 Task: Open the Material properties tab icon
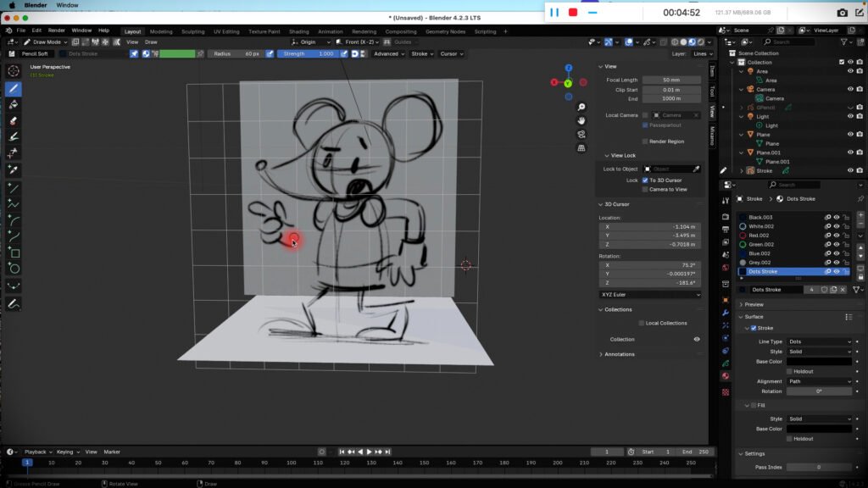[x=726, y=376]
